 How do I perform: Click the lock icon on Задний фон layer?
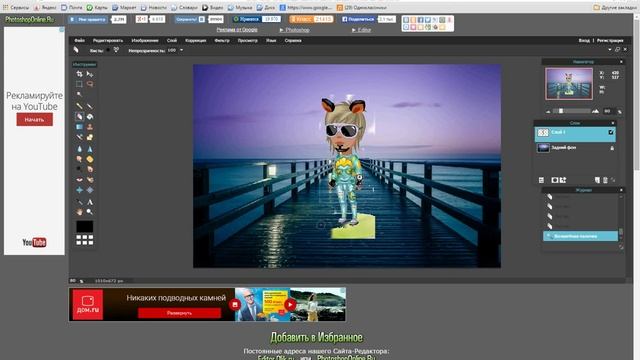[612, 148]
